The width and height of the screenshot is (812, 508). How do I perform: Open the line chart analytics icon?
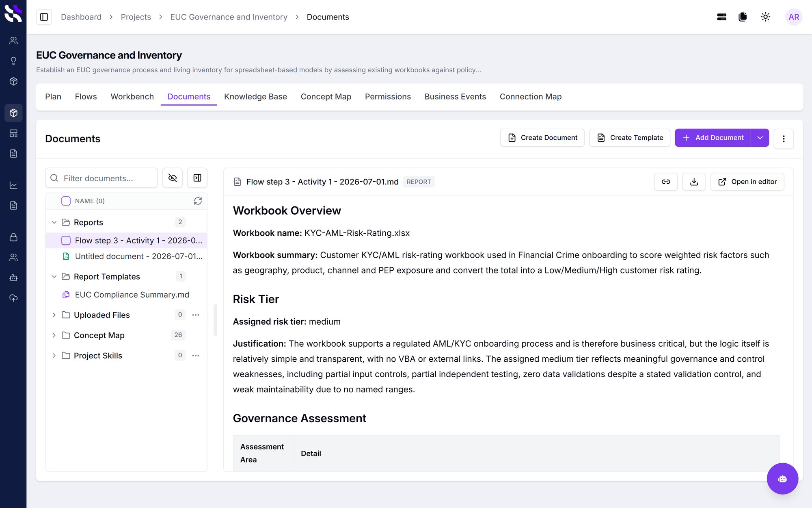13,185
